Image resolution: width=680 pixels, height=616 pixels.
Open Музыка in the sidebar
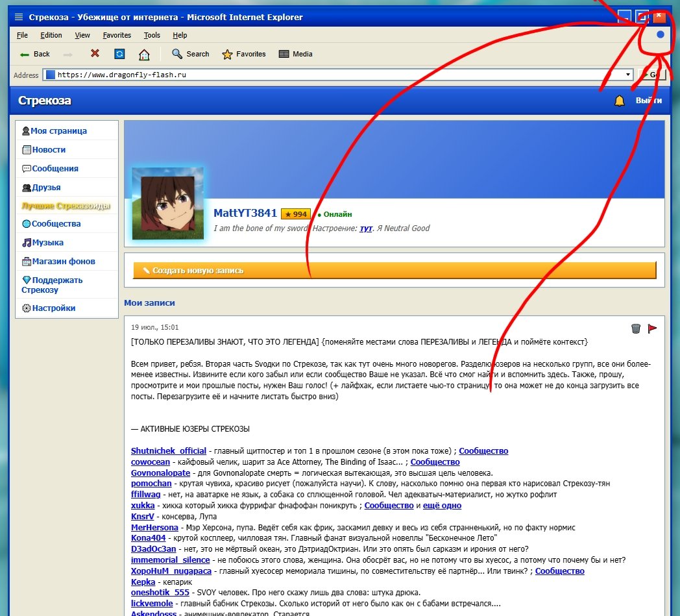(67, 243)
